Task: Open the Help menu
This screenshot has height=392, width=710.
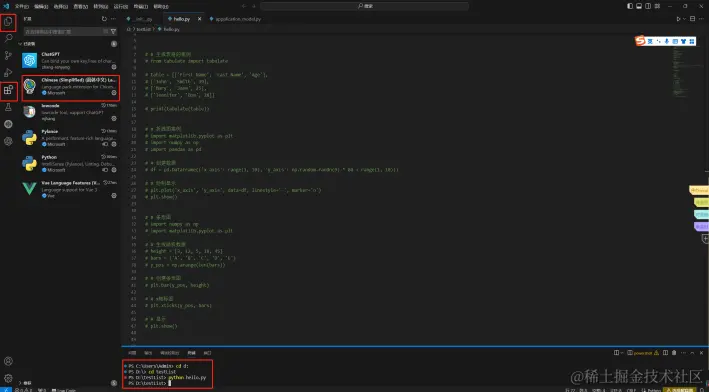Action: coord(161,6)
